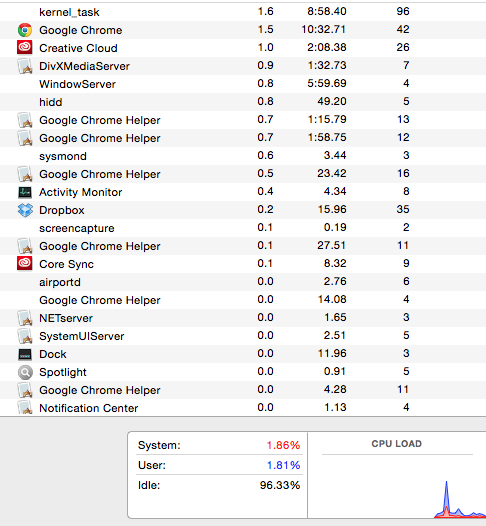Click kernel_task CPU percent 1.6

click(x=265, y=11)
